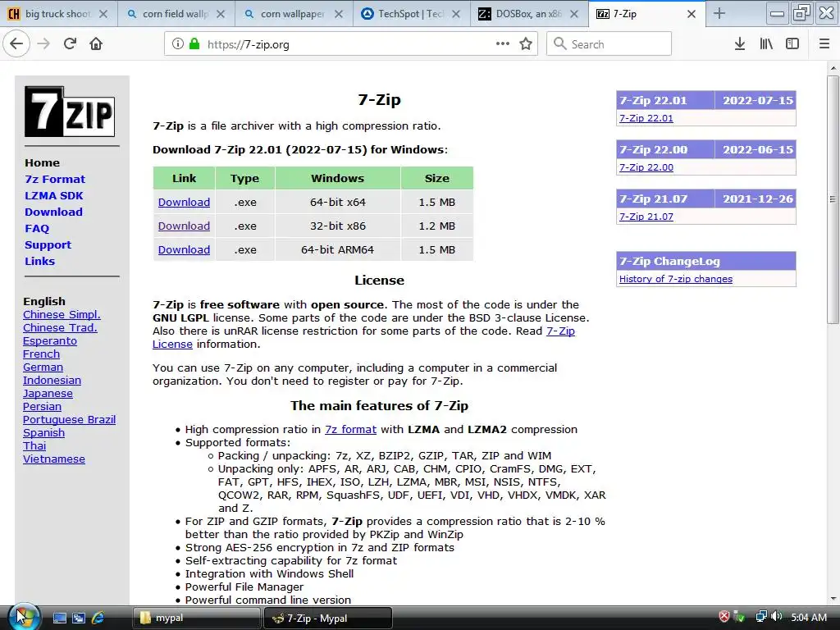Open the mypal folder taskbar button
840x630 pixels.
(197, 618)
